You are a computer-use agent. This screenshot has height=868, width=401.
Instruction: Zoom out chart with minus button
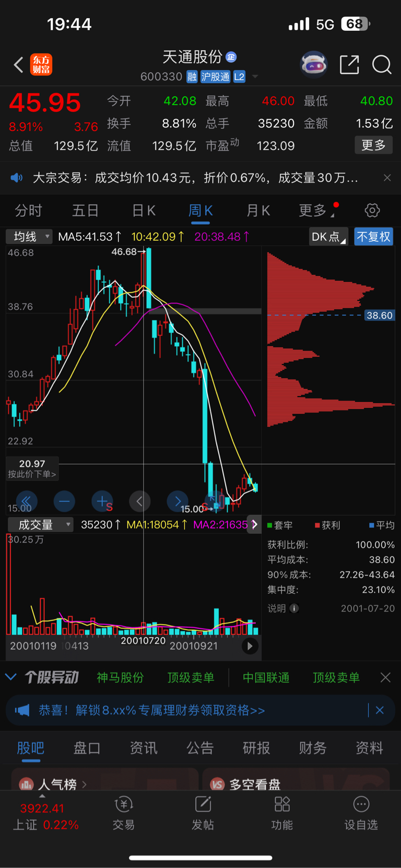64,501
